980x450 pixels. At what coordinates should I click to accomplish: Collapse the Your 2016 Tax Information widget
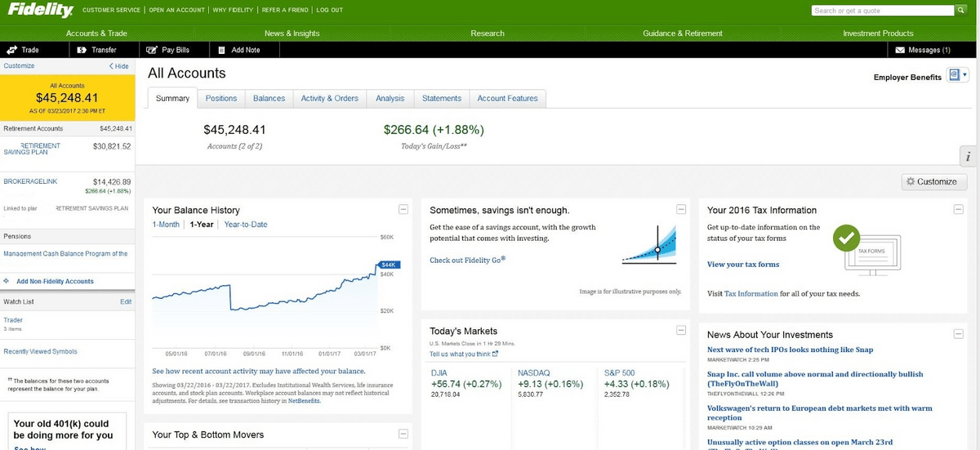click(958, 209)
